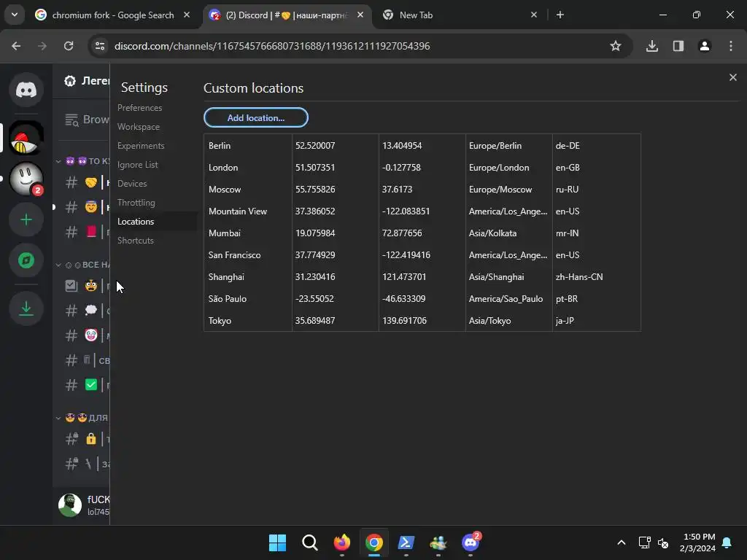Show hidden system tray icons
Screen dimensions: 747x560
coord(622,542)
